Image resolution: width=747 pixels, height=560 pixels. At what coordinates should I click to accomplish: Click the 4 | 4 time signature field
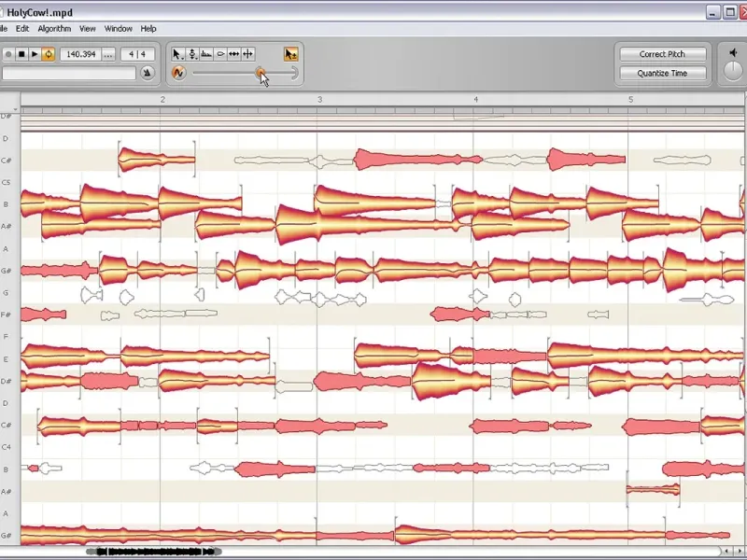click(x=137, y=54)
